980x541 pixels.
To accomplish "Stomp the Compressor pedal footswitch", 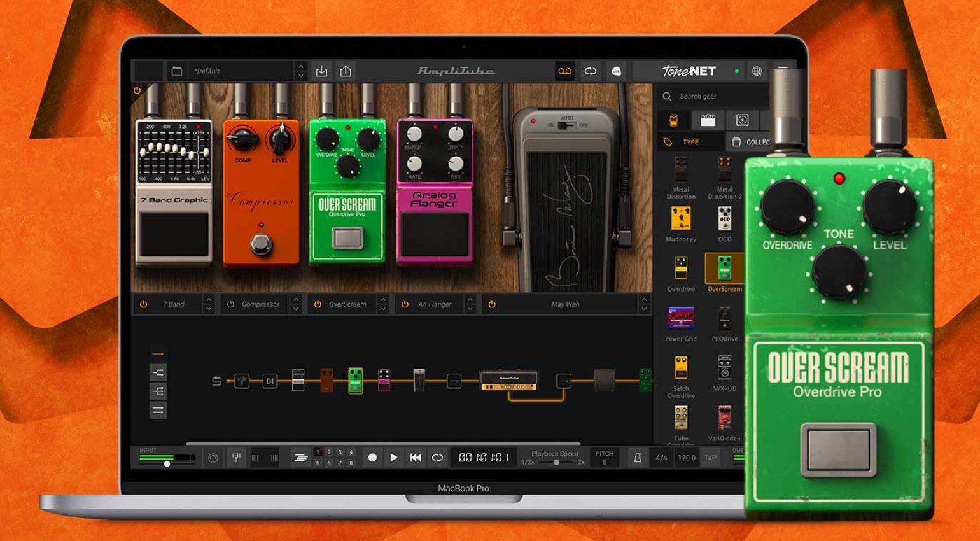I will (x=260, y=244).
